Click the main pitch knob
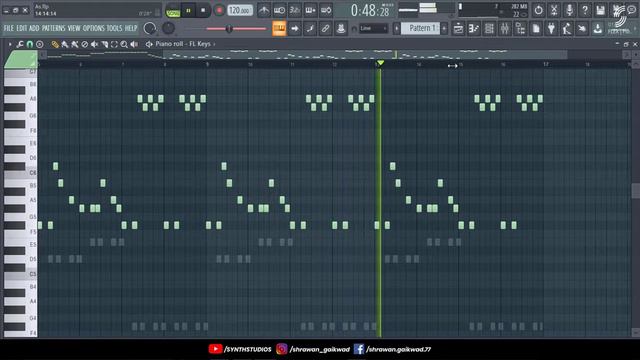 click(x=168, y=28)
